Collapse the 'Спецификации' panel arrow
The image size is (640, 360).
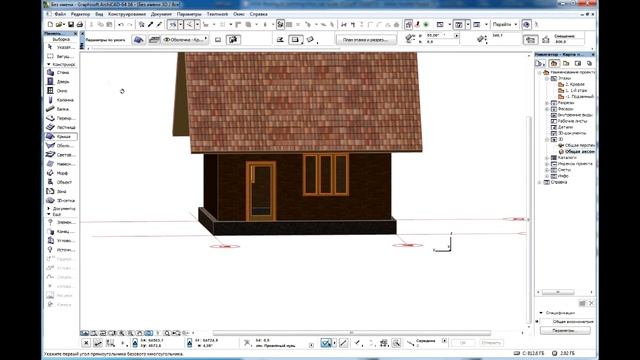[x=541, y=313]
